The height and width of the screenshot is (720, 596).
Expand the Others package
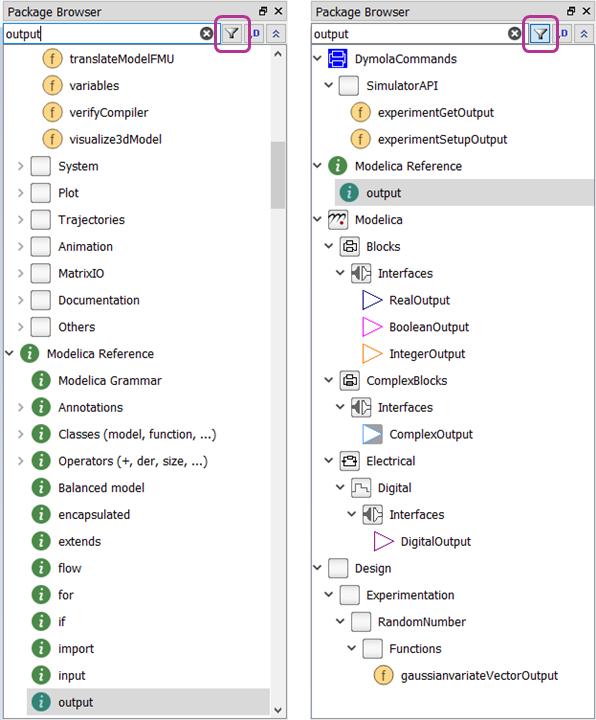[x=20, y=327]
